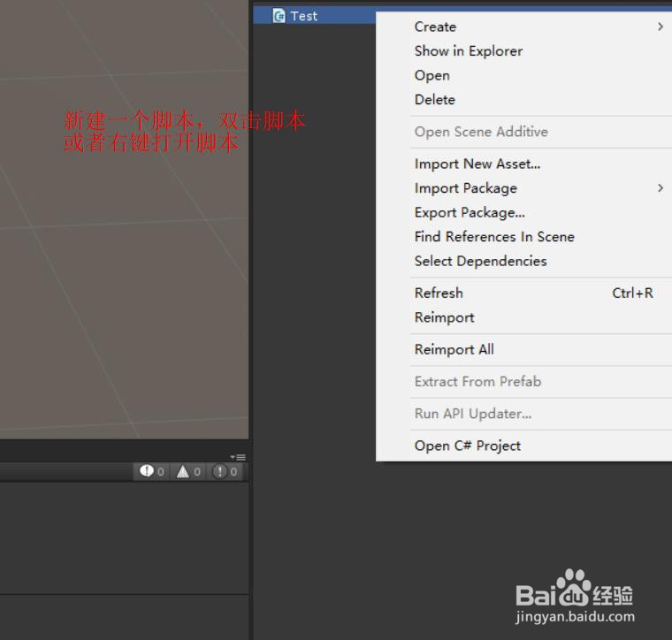Choose Select Dependencies menu entry
672x640 pixels.
(x=523, y=262)
